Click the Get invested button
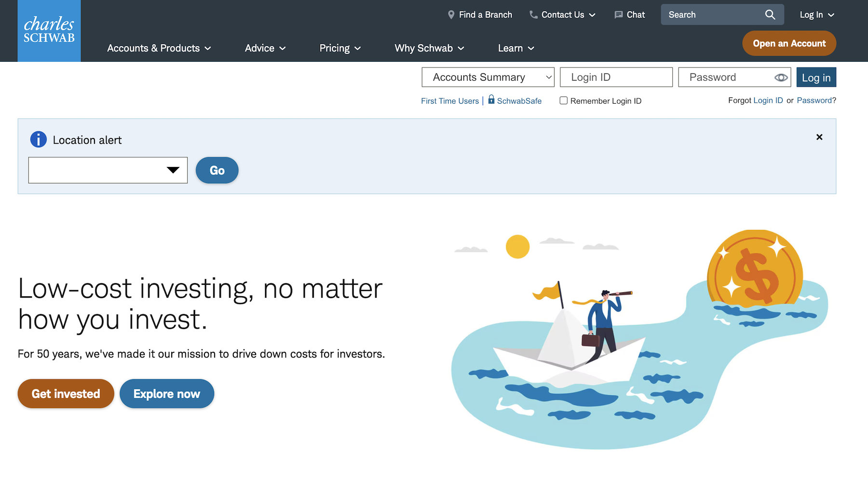This screenshot has height=496, width=868. [66, 394]
